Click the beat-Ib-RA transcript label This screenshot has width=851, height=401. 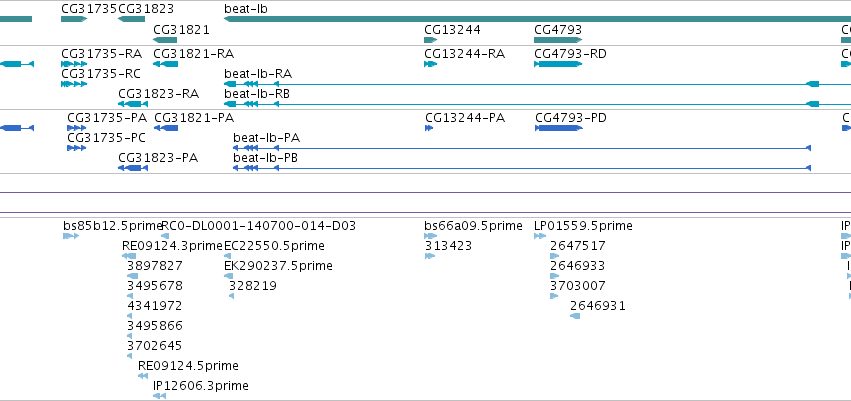click(x=258, y=74)
